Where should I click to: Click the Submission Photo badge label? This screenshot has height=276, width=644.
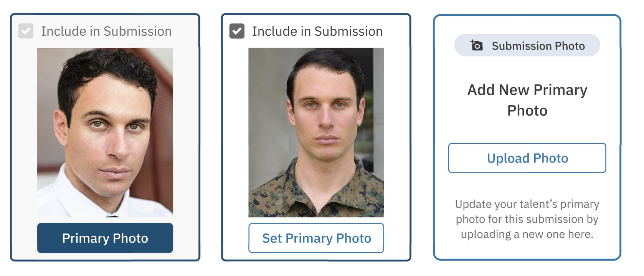coord(538,46)
